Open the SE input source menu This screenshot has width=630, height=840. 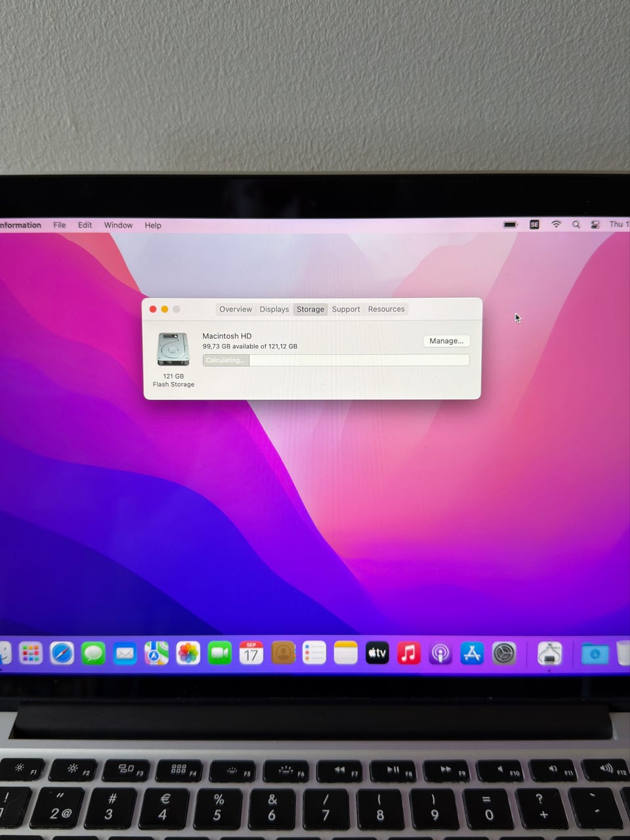coord(534,224)
